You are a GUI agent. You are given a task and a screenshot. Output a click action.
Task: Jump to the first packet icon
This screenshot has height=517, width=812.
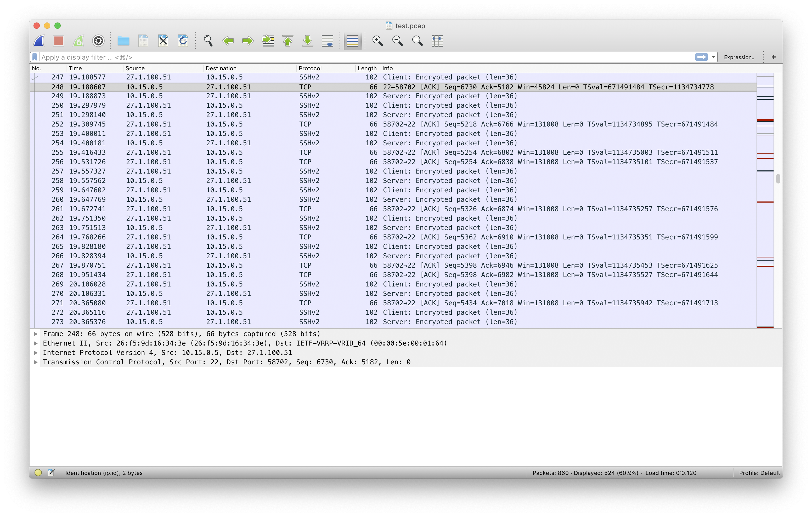point(288,41)
